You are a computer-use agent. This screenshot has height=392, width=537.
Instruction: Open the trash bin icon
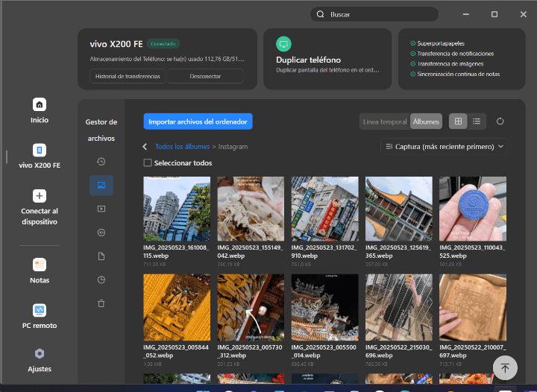pos(101,303)
